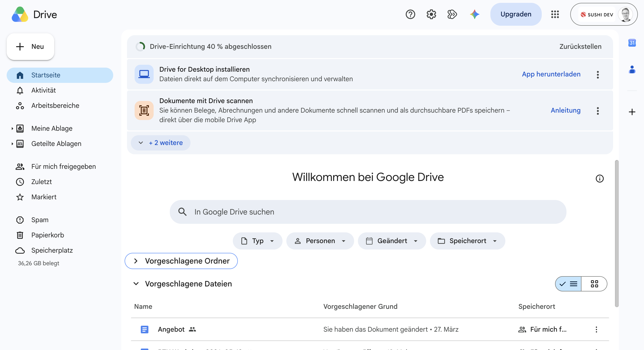
Task: Open the Google apps grid icon
Action: tap(555, 14)
